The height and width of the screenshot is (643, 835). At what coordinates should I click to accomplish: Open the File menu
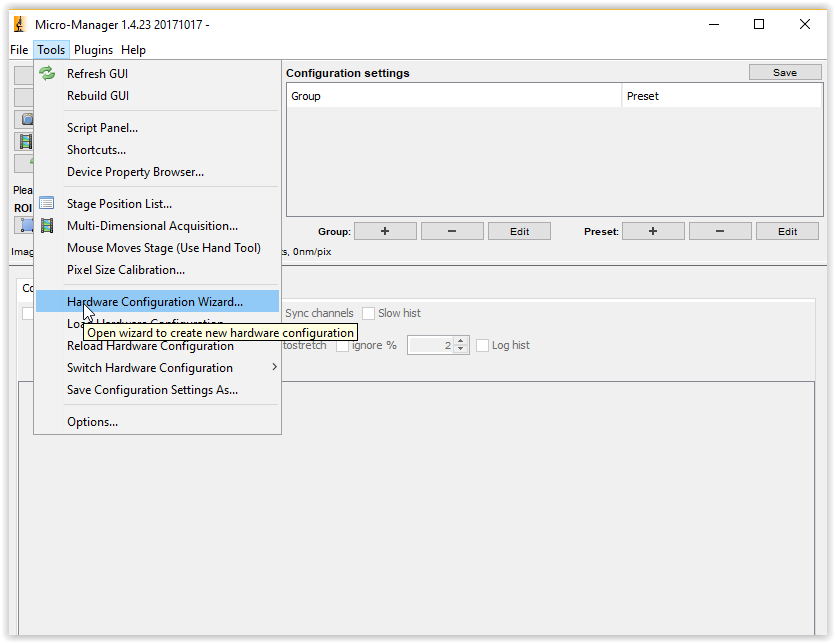19,50
